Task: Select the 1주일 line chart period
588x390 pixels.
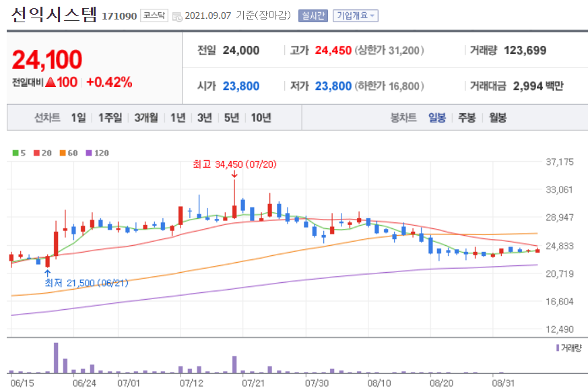Action: click(110, 118)
